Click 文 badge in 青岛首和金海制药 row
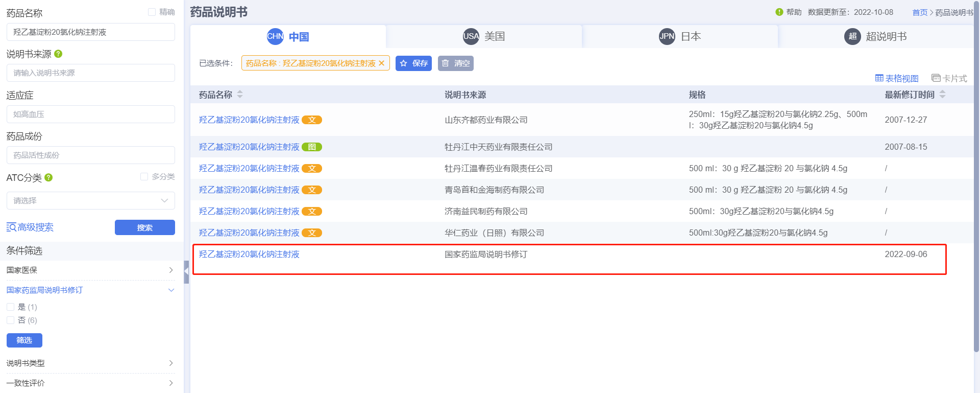This screenshot has width=980, height=393. coord(312,190)
